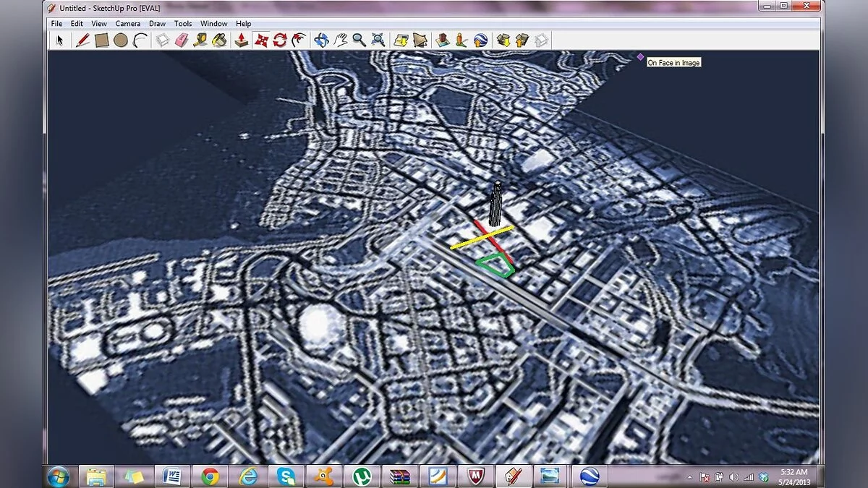The height and width of the screenshot is (488, 868).
Task: Click the Tape Measure tool
Action: click(x=200, y=40)
